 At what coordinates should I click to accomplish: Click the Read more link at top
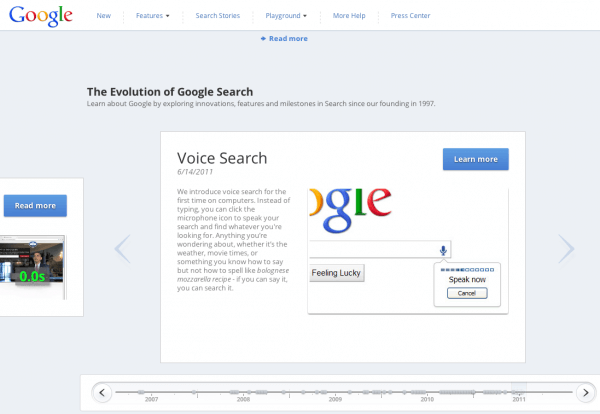point(284,39)
